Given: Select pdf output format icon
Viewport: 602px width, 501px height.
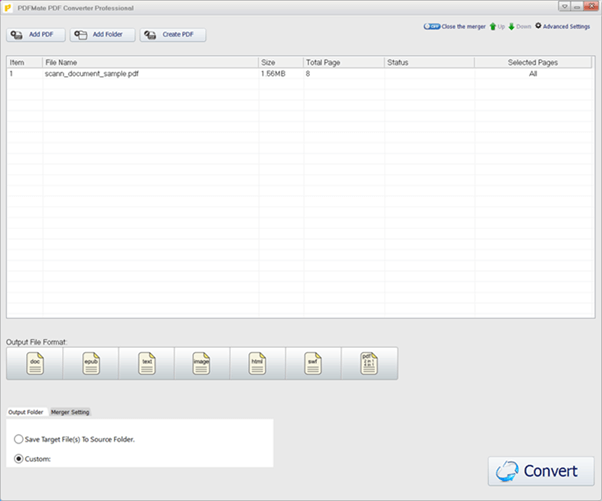Looking at the screenshot, I should [369, 364].
